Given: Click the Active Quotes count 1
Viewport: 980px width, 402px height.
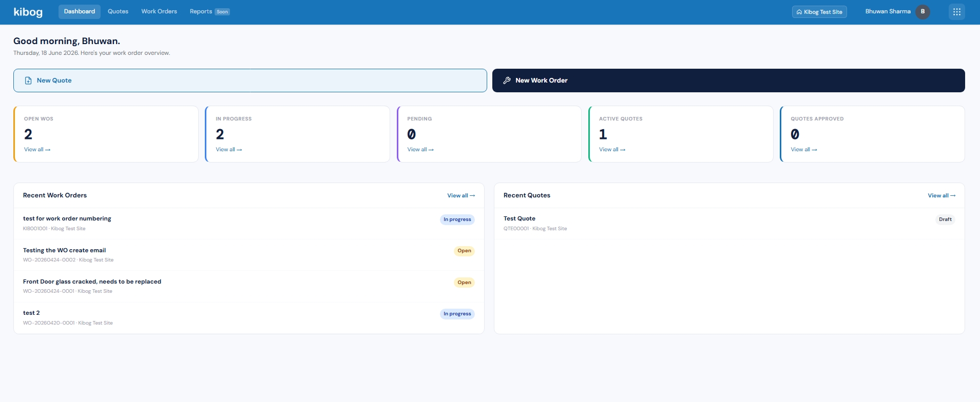Looking at the screenshot, I should click(603, 134).
